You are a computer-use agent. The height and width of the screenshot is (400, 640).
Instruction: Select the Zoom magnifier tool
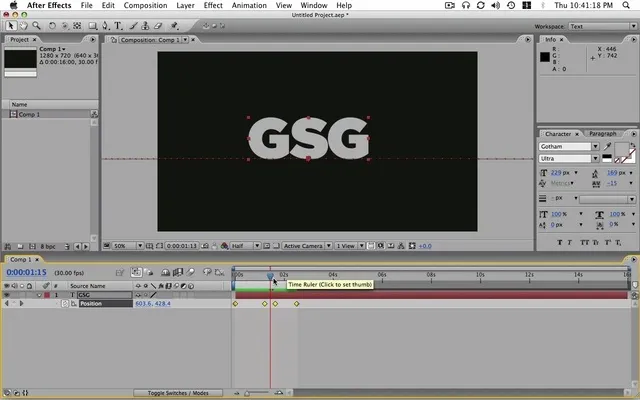[36, 26]
